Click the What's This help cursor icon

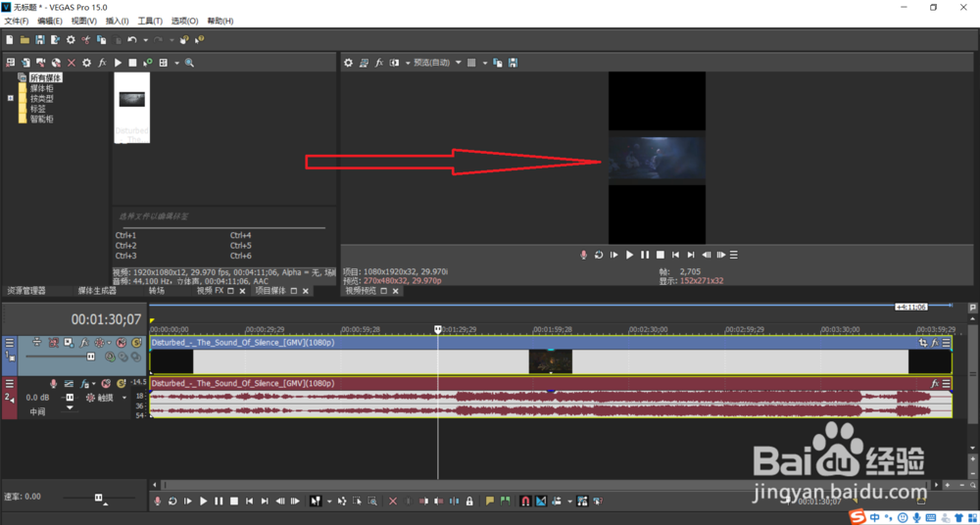[199, 39]
